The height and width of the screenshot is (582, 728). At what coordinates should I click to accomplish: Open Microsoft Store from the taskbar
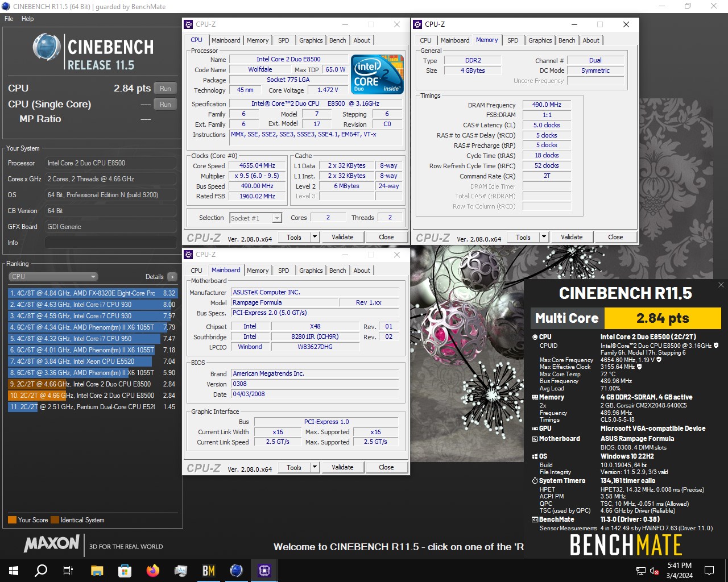point(125,570)
